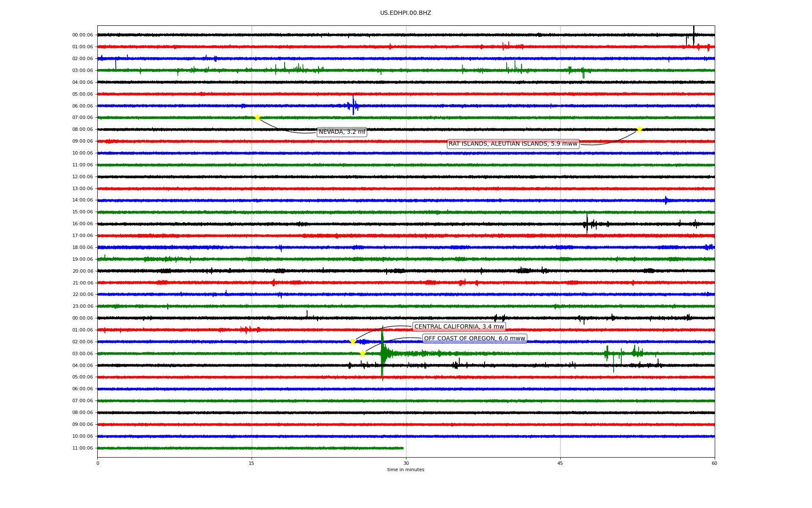Click the US.EDHPI.00.BHZ plot title
This screenshot has width=812, height=508.
(x=405, y=13)
